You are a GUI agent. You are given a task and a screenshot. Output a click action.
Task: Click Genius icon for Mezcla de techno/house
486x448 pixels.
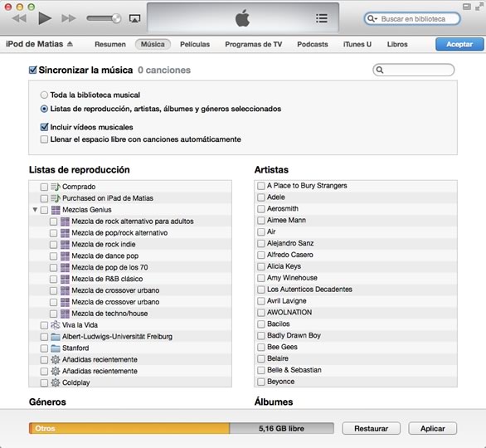(x=65, y=314)
